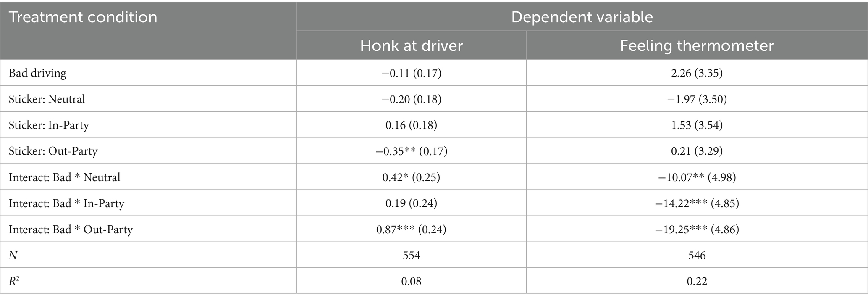Screen dimensions: 868x301
Task: Select the Sticker: Out-Party row label
Action: tap(53, 151)
